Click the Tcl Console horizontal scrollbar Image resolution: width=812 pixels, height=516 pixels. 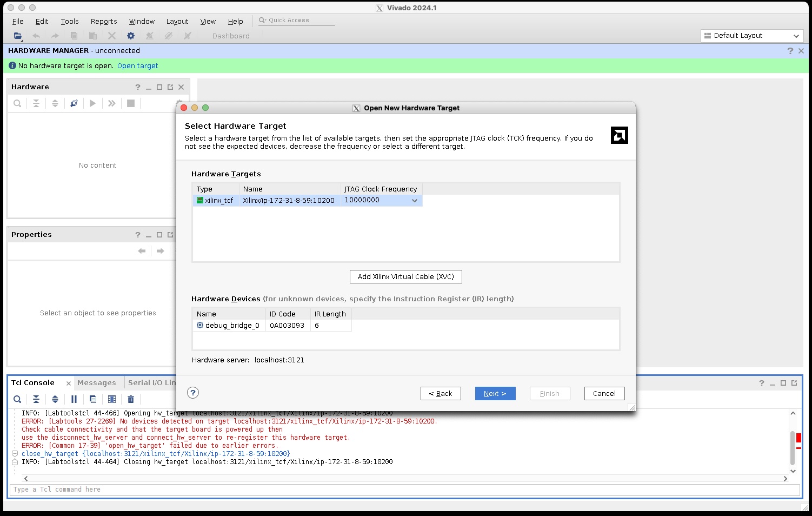(405, 479)
